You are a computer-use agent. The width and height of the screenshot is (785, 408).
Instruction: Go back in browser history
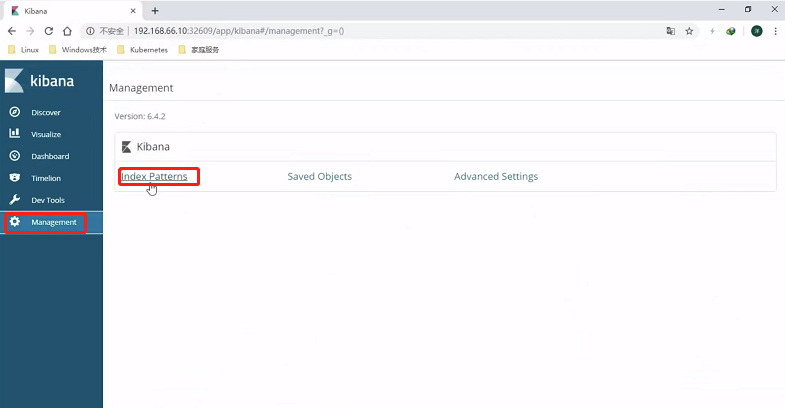point(12,31)
